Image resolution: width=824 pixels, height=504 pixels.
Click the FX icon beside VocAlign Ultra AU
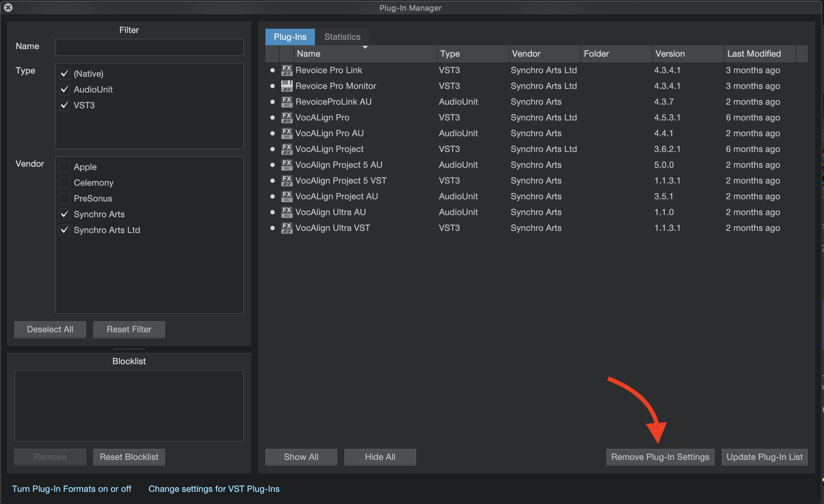pyautogui.click(x=287, y=212)
